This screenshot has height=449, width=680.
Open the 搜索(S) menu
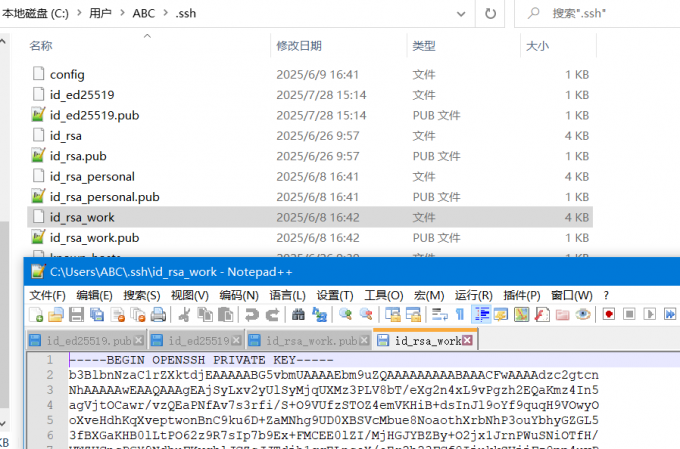coord(142,295)
